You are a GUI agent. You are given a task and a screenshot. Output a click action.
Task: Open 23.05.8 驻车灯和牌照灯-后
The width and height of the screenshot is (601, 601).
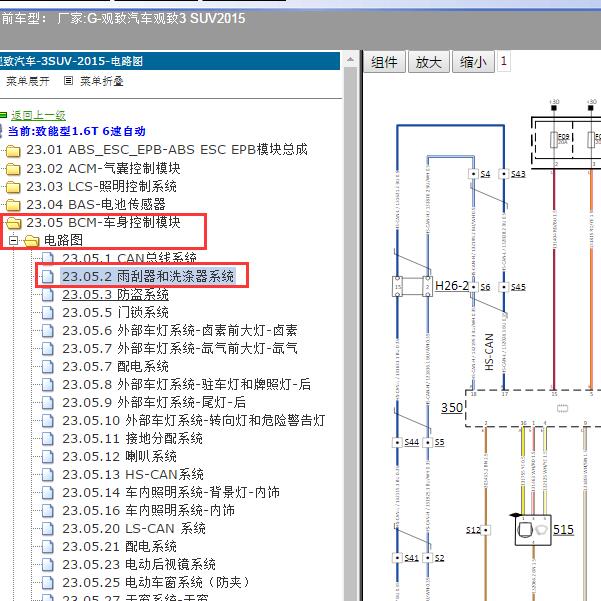click(x=187, y=384)
